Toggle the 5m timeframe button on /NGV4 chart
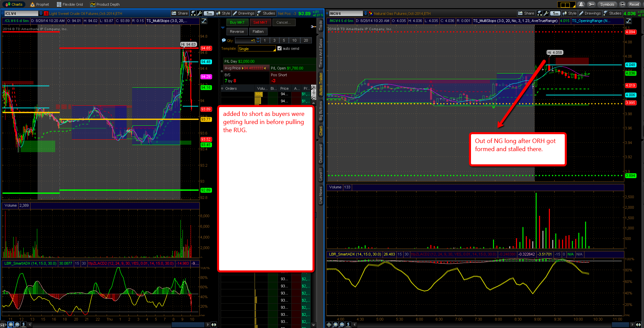 coord(555,13)
